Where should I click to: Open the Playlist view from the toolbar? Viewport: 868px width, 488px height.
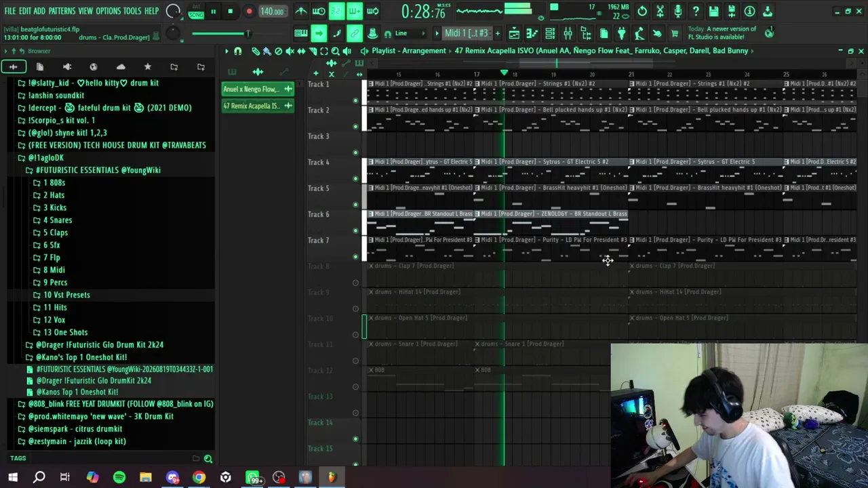[x=514, y=33]
